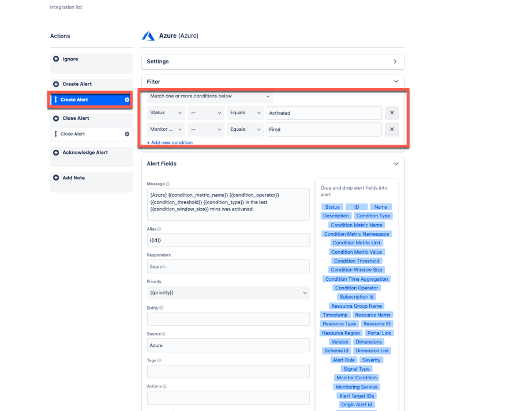The width and height of the screenshot is (532, 411).
Task: Open the Match one or more conditions dropdown
Action: [x=209, y=96]
